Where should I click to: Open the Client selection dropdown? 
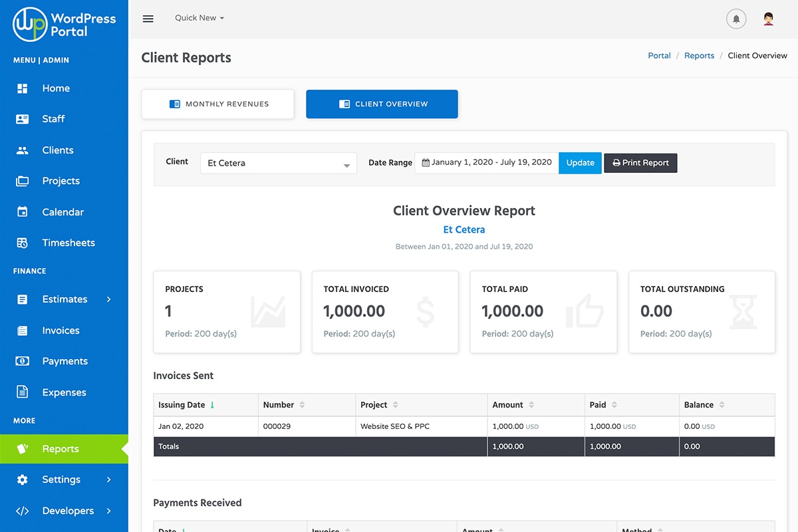(278, 163)
